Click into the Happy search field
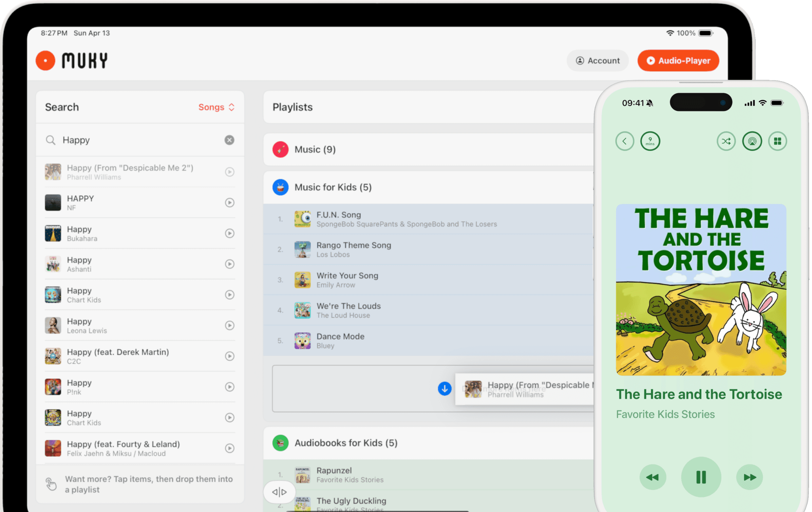 pyautogui.click(x=140, y=140)
